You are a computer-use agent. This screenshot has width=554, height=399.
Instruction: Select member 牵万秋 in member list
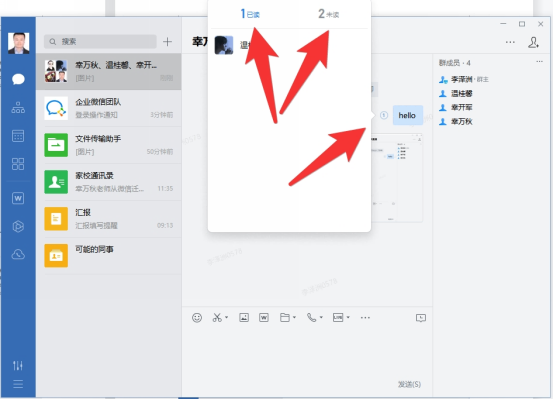pos(456,122)
